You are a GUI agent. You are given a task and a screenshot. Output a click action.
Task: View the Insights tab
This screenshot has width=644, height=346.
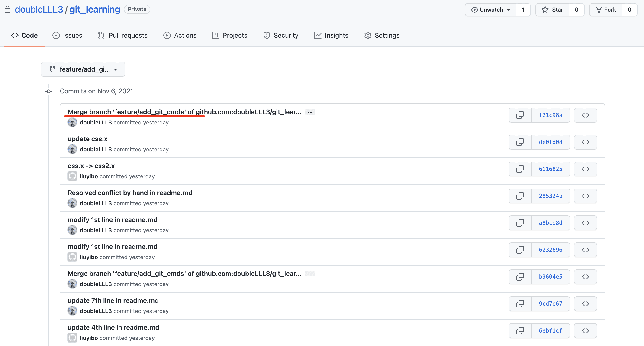pyautogui.click(x=331, y=35)
